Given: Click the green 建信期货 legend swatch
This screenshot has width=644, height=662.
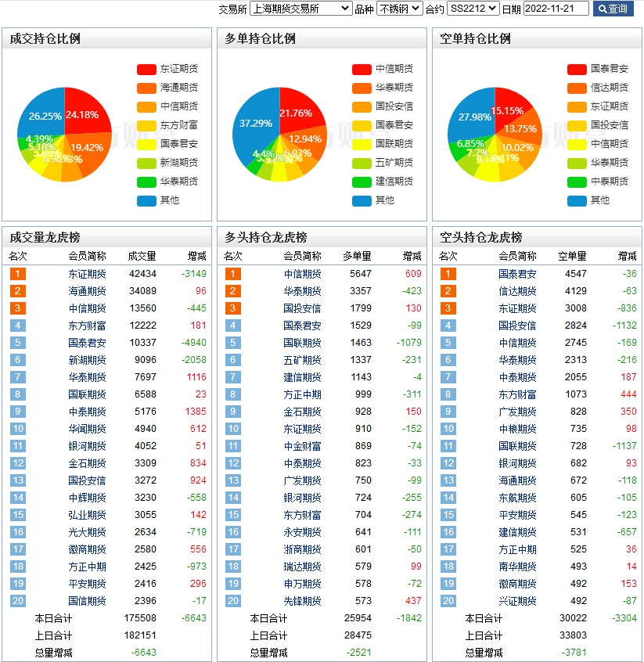Looking at the screenshot, I should point(362,182).
